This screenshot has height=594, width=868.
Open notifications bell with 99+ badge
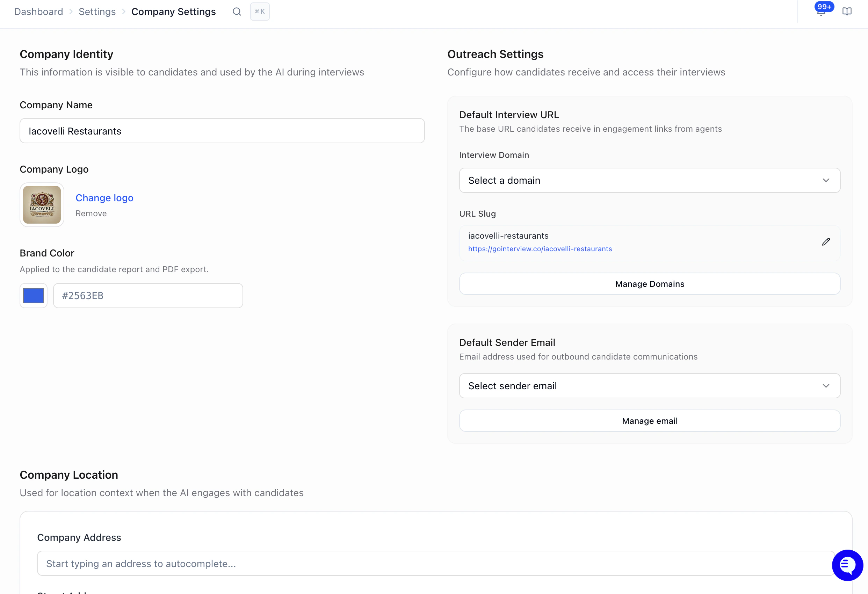821,11
